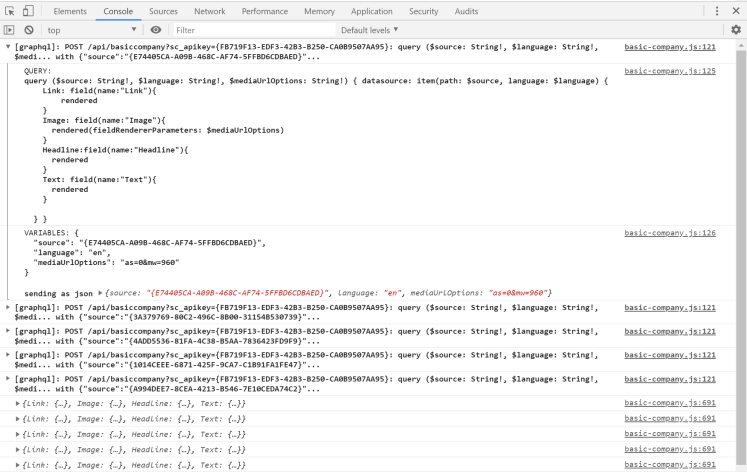747x472 pixels.
Task: Switch to the Network tab
Action: pos(209,11)
